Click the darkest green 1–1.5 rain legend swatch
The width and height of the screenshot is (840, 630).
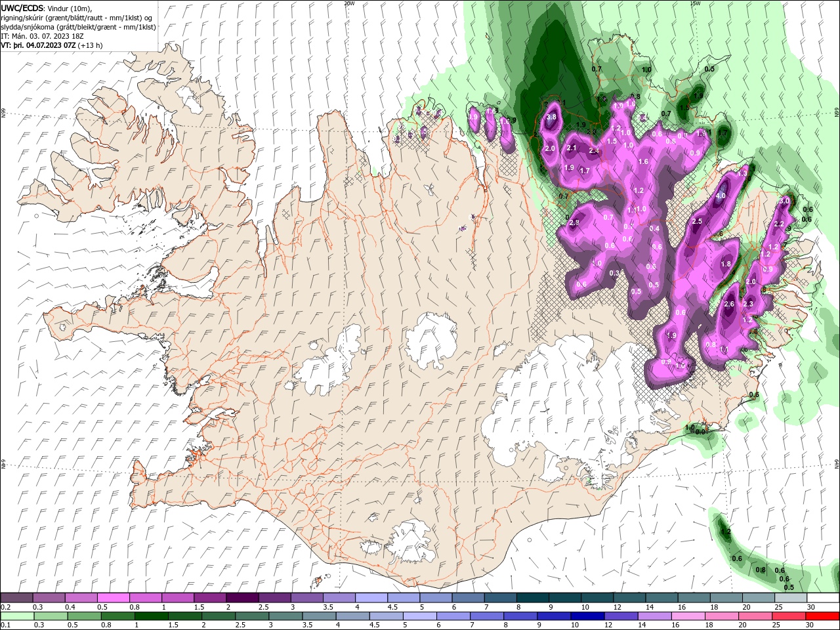[x=151, y=616]
